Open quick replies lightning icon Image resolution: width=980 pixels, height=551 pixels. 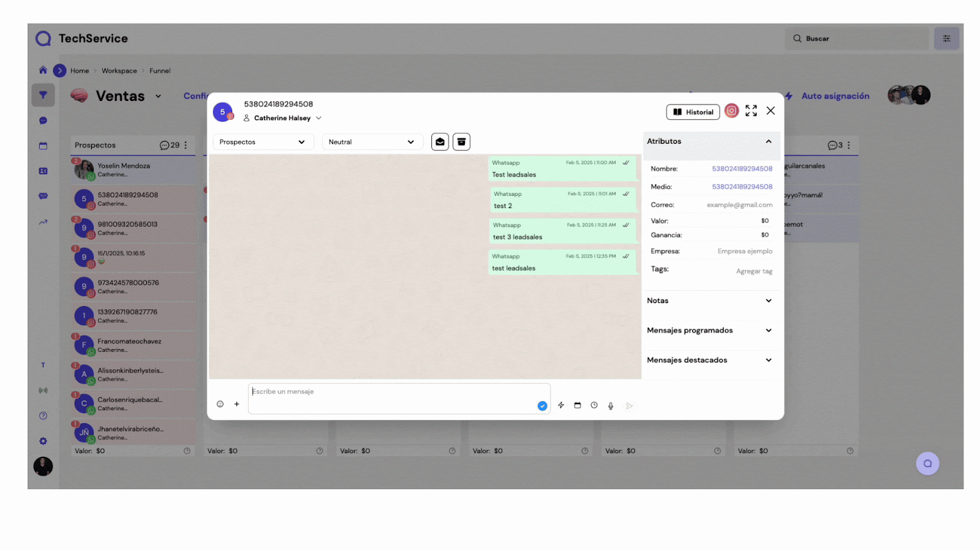pyautogui.click(x=561, y=405)
